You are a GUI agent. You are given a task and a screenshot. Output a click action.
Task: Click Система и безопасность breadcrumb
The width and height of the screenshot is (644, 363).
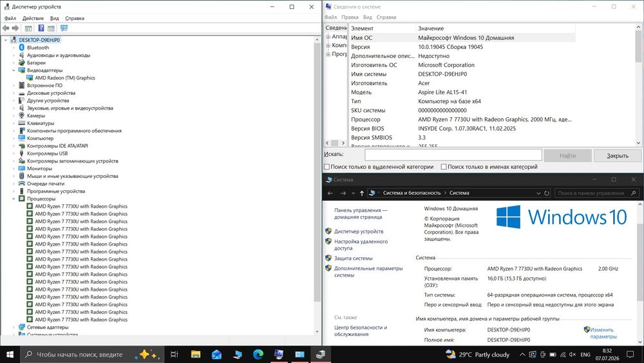[x=412, y=193]
